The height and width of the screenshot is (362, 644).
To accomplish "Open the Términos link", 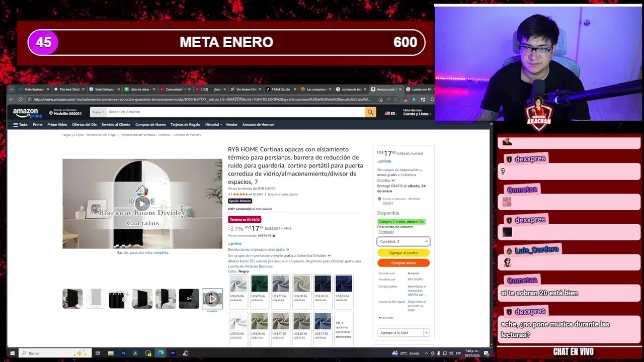I will (x=386, y=232).
